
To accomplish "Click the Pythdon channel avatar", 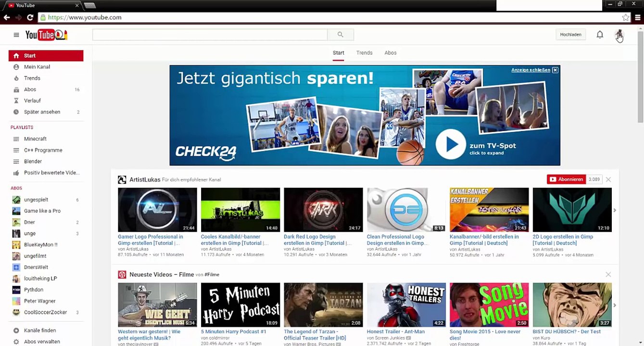I will click(16, 290).
